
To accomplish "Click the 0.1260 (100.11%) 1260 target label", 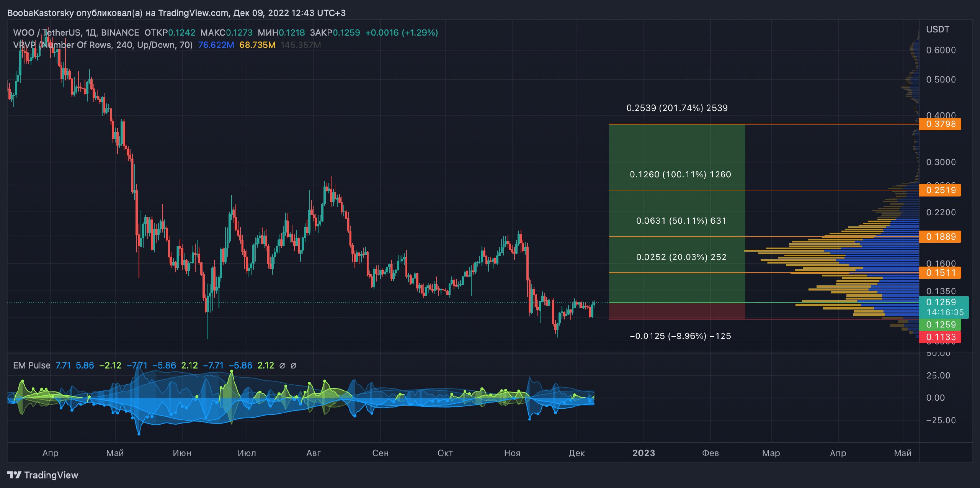I will click(x=680, y=174).
